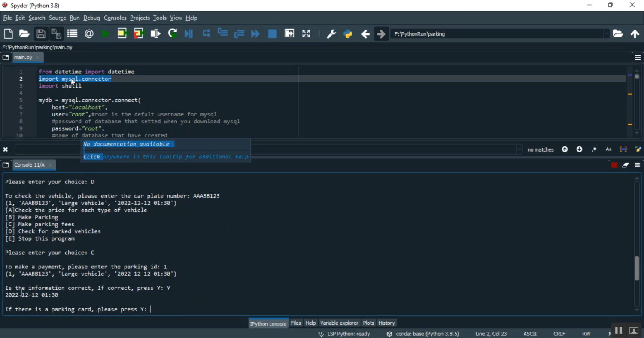This screenshot has width=644, height=338.
Task: Switch to the Variable explorer tab
Action: click(339, 323)
